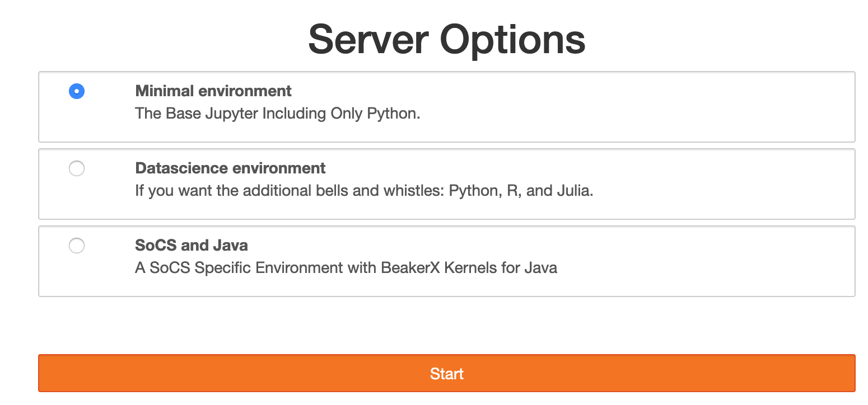
Task: Click the Server Options heading
Action: (x=446, y=38)
